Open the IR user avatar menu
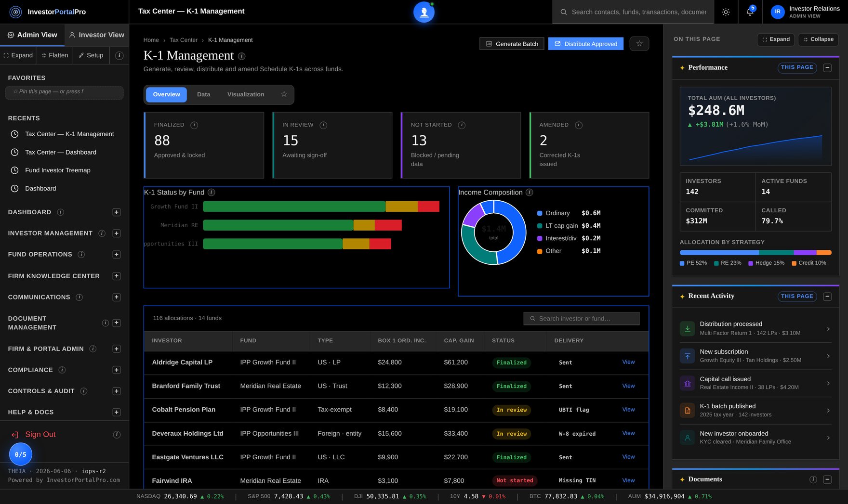The image size is (848, 504). point(777,12)
